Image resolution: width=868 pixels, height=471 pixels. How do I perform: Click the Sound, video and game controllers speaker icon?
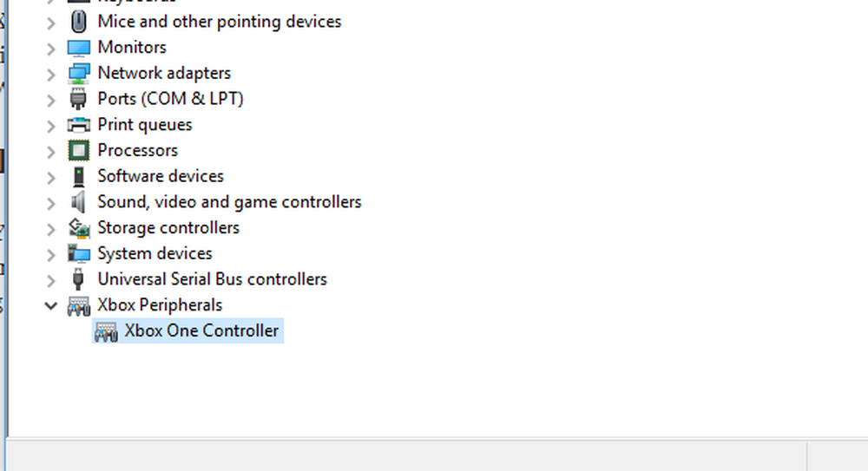click(x=79, y=202)
